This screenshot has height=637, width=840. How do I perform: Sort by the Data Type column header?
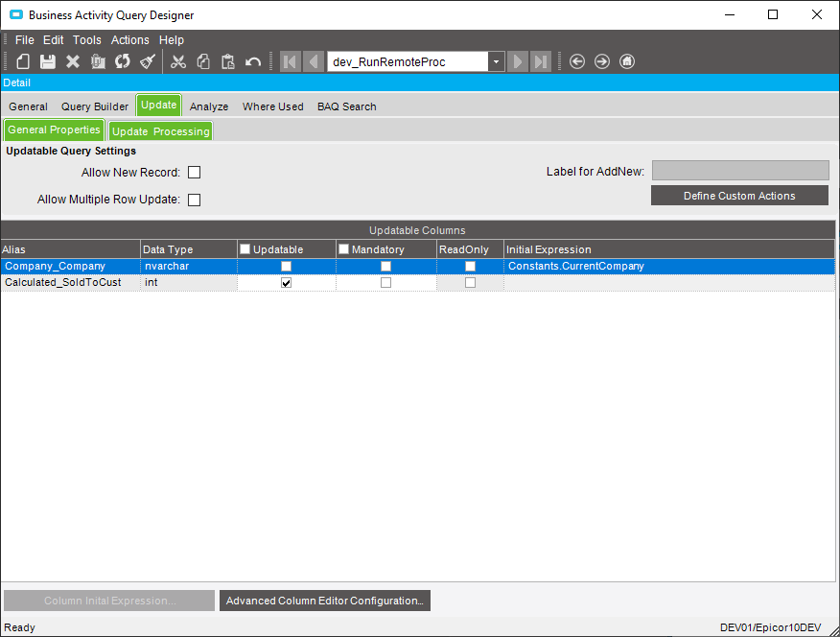[x=189, y=249]
